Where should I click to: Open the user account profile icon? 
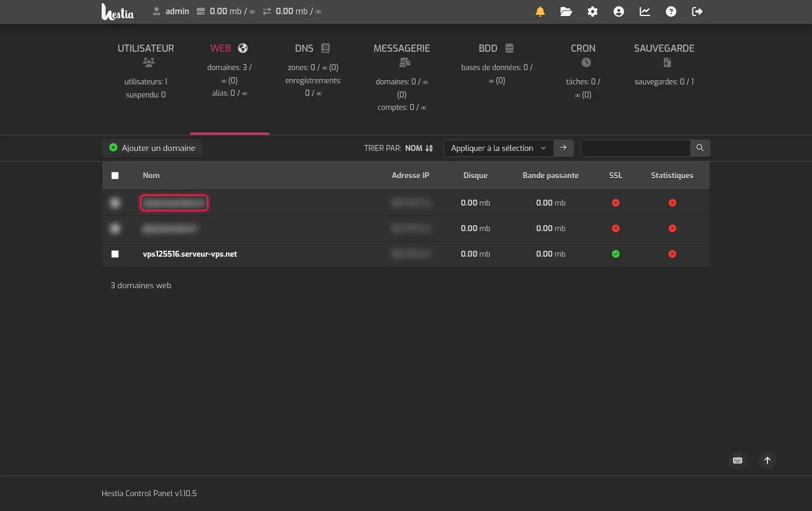coord(619,11)
